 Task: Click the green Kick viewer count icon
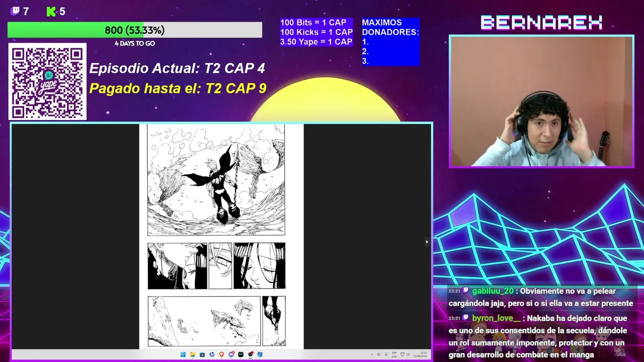tap(51, 12)
